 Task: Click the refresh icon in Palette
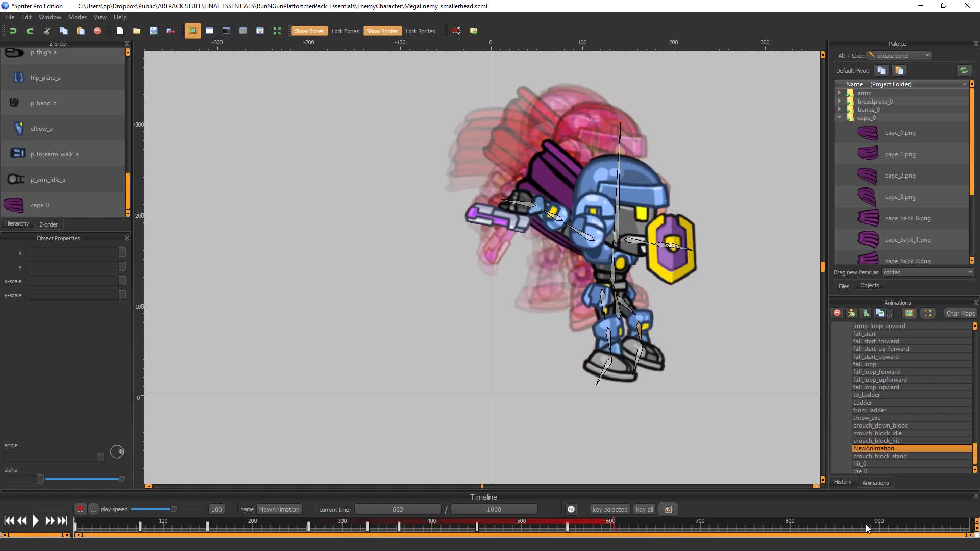pos(964,71)
